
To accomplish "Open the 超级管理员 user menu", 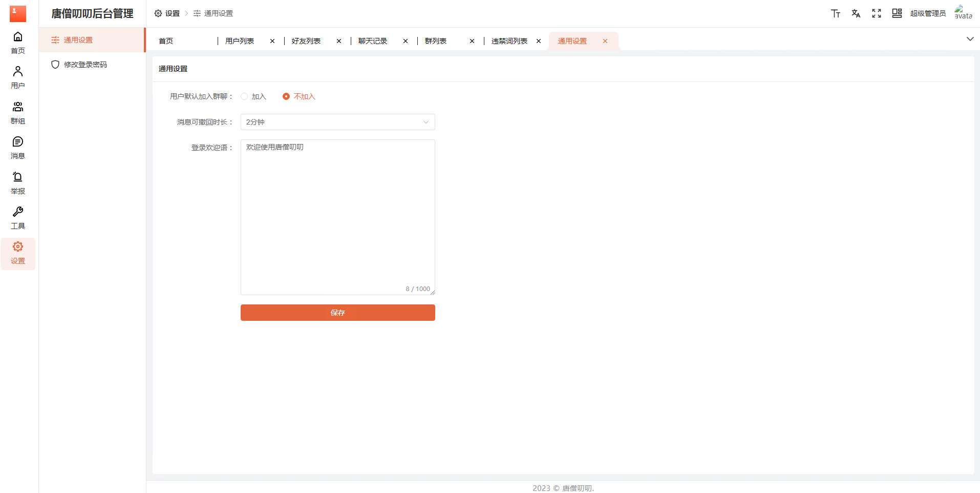I will [928, 13].
